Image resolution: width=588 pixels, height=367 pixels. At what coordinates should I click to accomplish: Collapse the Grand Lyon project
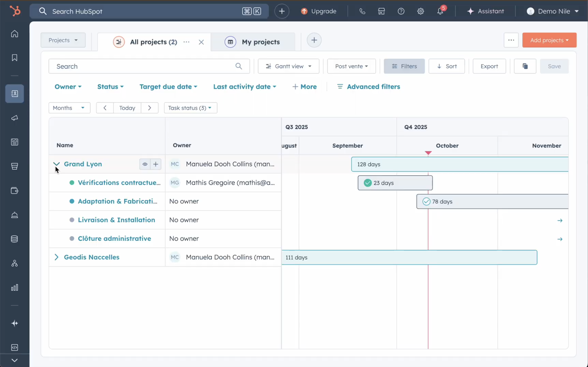click(57, 164)
